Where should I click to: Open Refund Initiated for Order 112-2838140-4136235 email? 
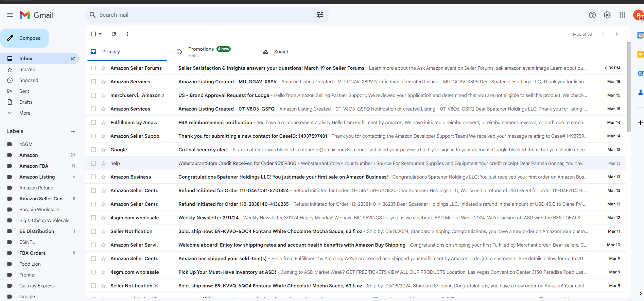click(355, 204)
